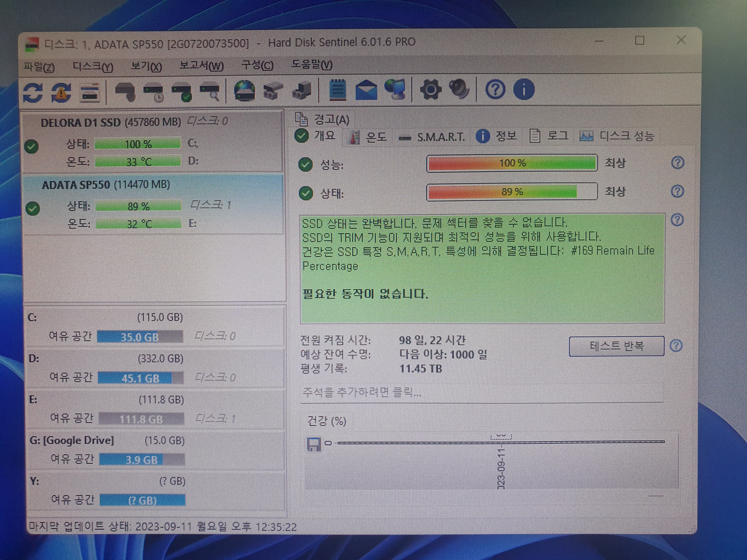The height and width of the screenshot is (560, 747).
Task: Click the 마지막 업데이트 상태 status bar text
Action: 162,527
